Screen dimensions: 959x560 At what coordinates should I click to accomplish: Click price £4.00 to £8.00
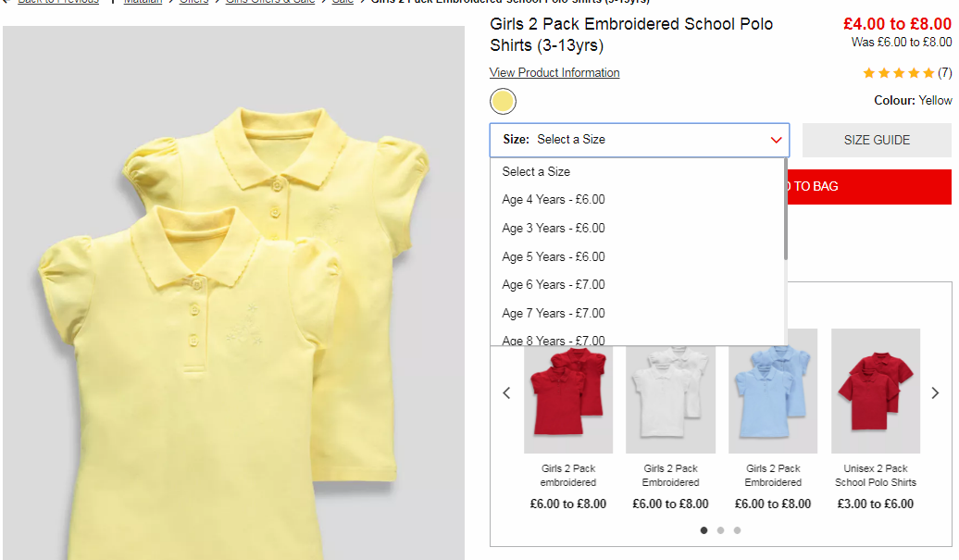pos(897,24)
